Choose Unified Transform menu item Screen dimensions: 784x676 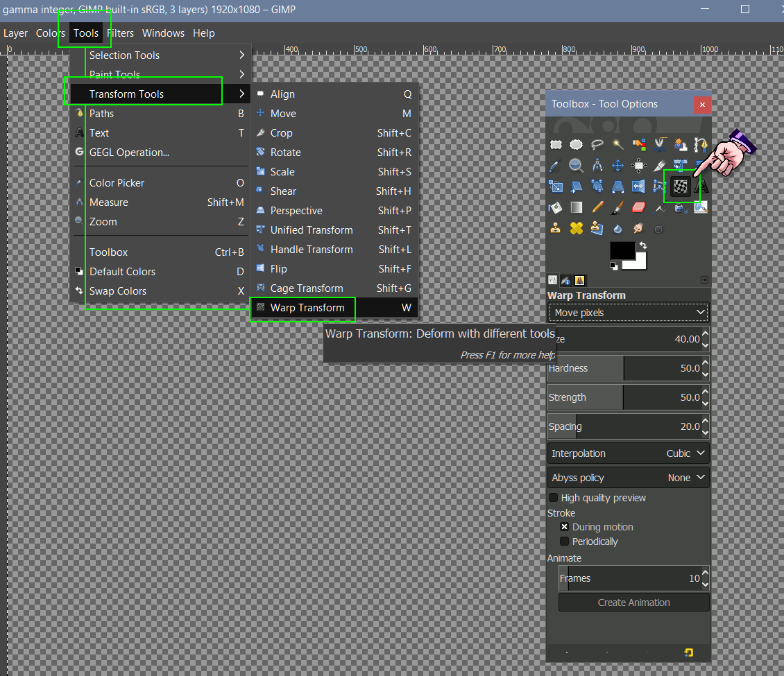334,229
